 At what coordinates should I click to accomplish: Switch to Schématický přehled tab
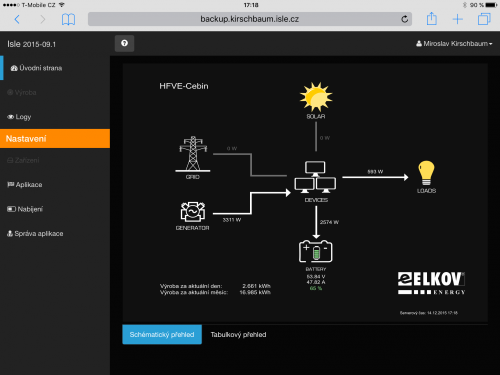(162, 334)
